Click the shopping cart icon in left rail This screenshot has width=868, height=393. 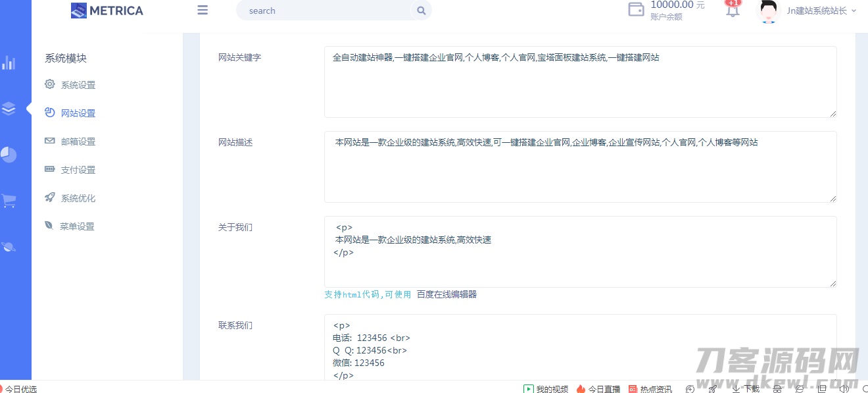9,201
